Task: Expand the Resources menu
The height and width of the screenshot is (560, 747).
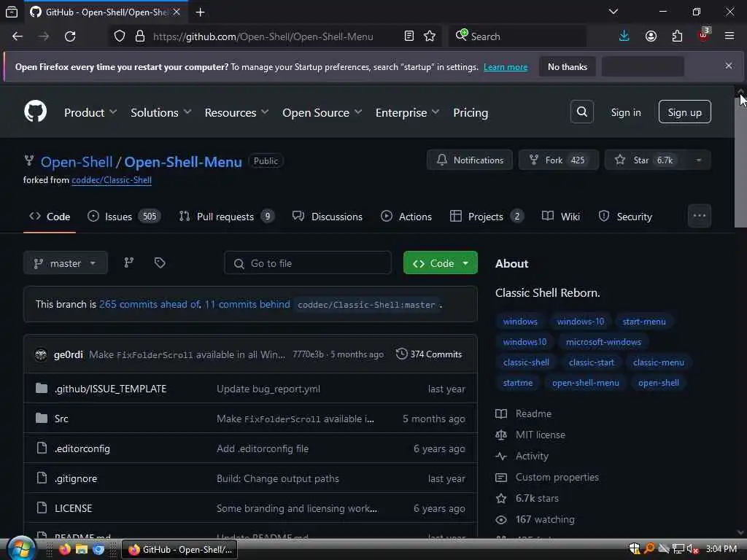Action: pos(237,113)
